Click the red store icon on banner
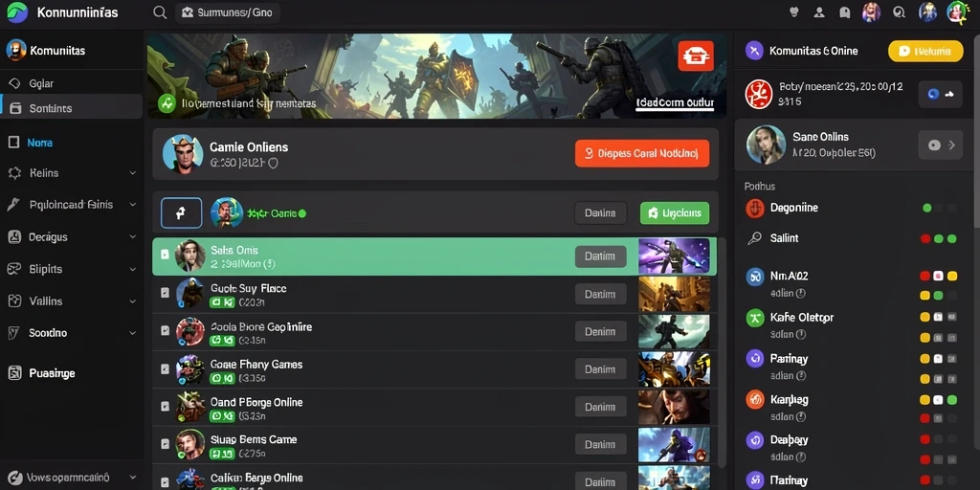Image resolution: width=980 pixels, height=490 pixels. (696, 56)
